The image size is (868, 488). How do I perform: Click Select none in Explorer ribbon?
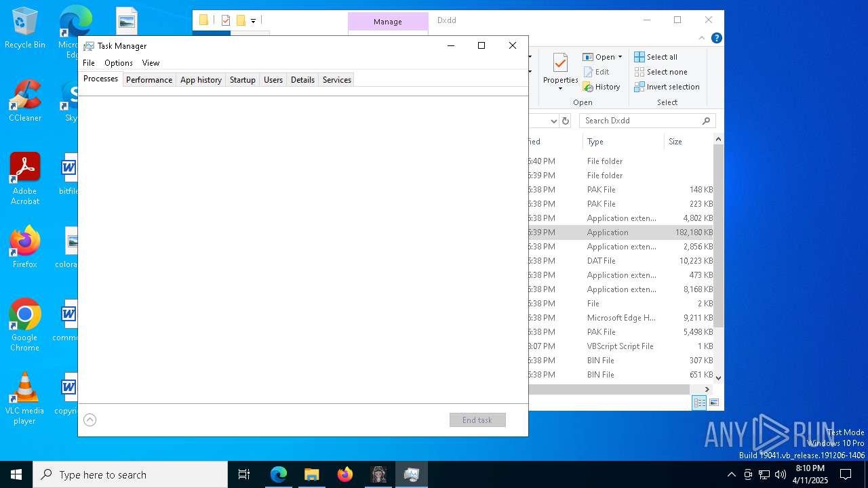tap(660, 72)
